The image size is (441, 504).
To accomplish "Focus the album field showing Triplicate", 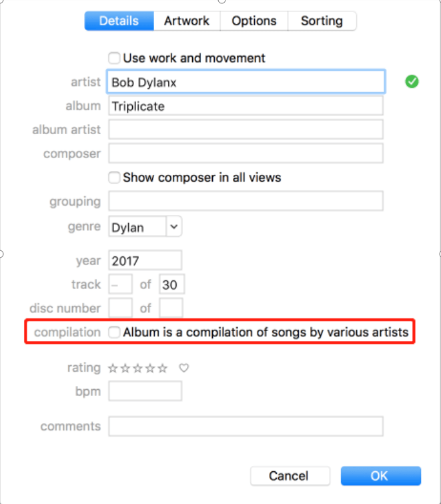I will 246,106.
